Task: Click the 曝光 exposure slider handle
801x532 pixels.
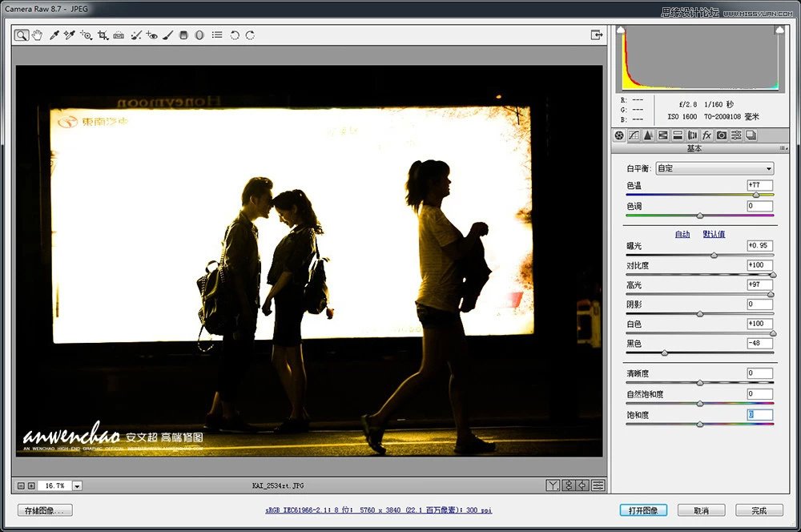Action: coord(714,255)
